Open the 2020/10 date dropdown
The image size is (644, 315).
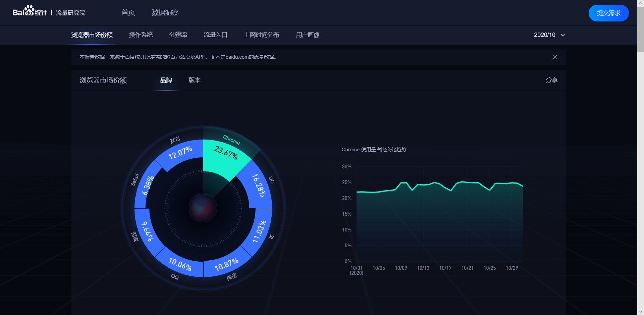point(550,35)
